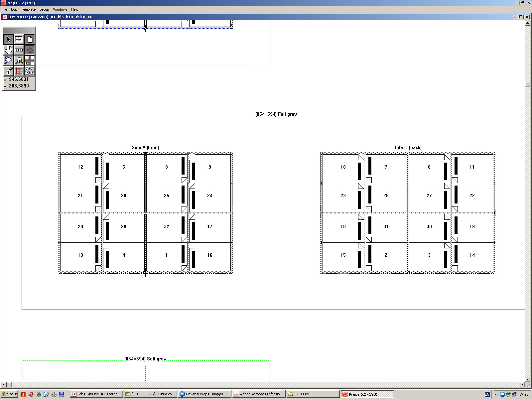This screenshot has width=532, height=399.
Task: Click the green clover tray icon
Action: 508,394
